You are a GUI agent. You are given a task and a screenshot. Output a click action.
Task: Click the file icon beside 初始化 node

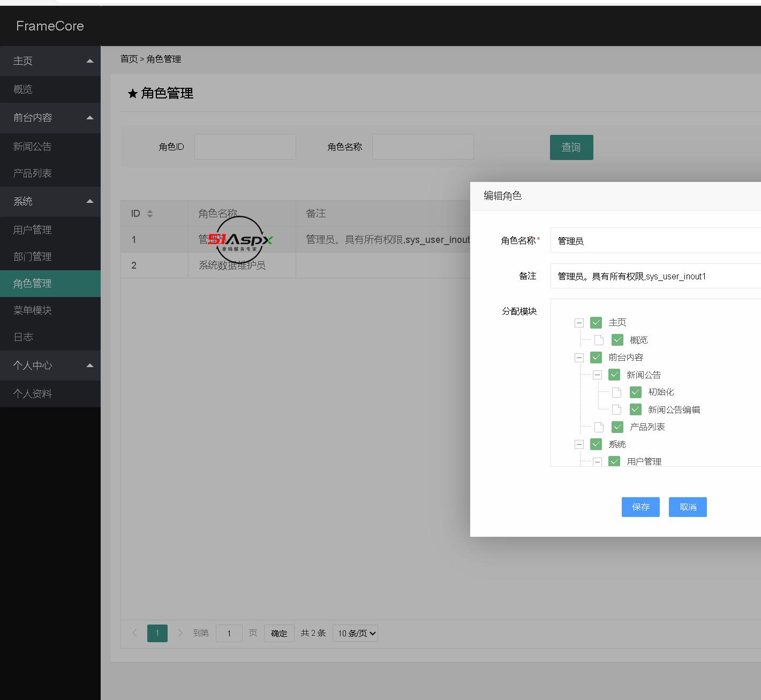(617, 392)
